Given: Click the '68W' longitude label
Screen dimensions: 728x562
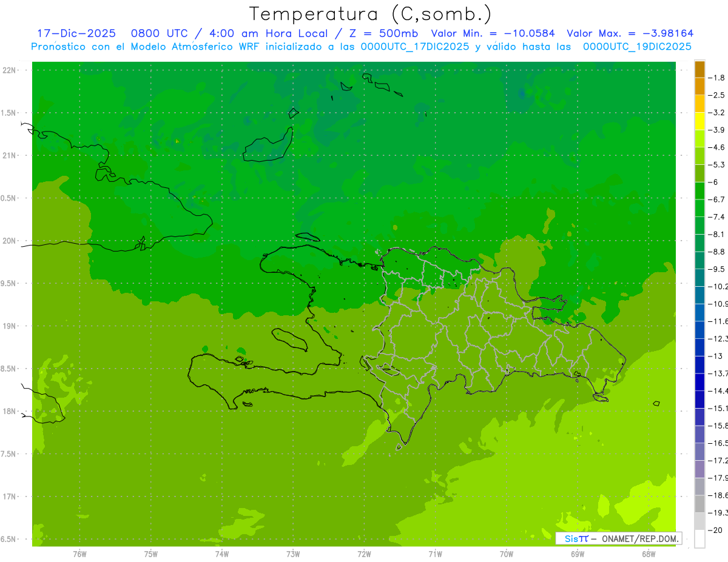Looking at the screenshot, I should 649,554.
